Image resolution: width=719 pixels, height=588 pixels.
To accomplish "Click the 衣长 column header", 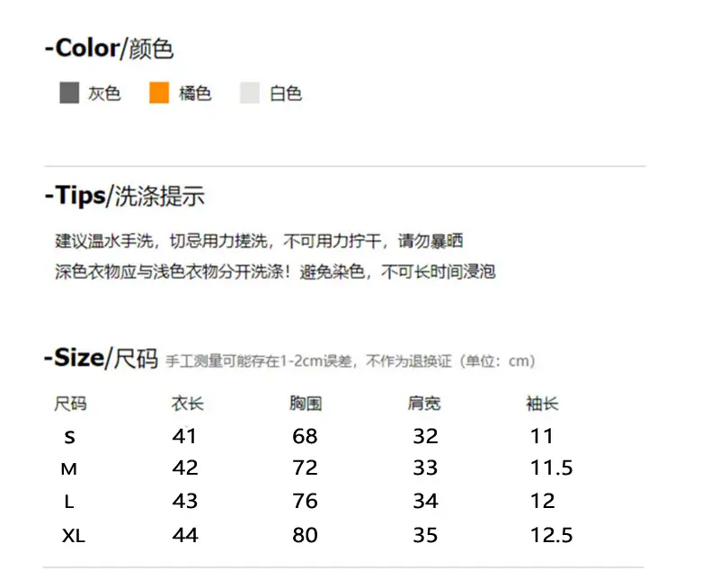I will pyautogui.click(x=188, y=404).
